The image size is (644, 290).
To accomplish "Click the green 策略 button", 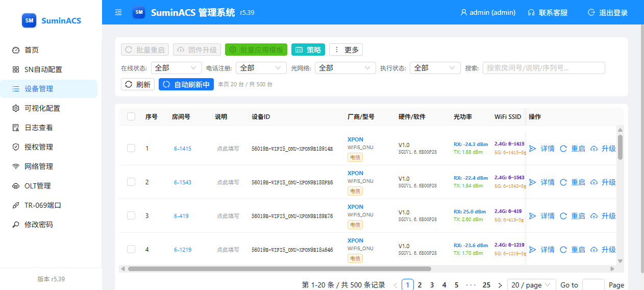I will pos(308,50).
